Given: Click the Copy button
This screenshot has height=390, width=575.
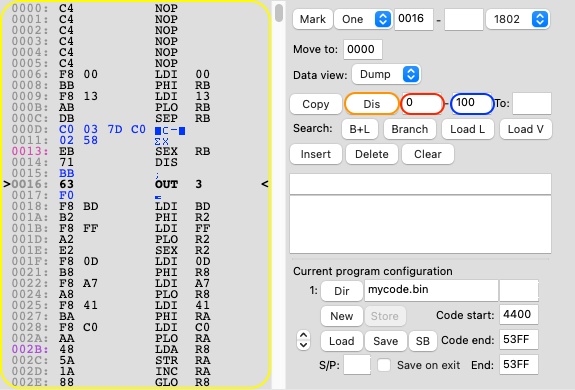Looking at the screenshot, I should pos(316,104).
